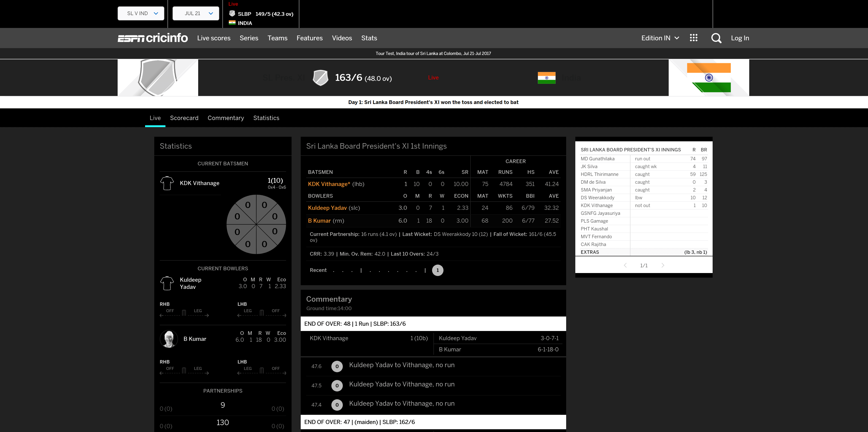This screenshot has width=868, height=432.
Task: Click Kuldeep Yadav name in Current Bowlers
Action: 191,283
